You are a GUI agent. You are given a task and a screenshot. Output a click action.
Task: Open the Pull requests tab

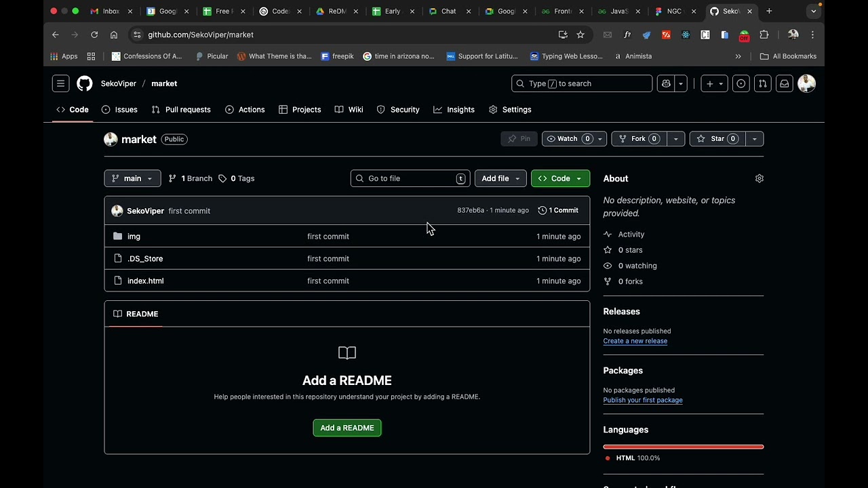(181, 110)
